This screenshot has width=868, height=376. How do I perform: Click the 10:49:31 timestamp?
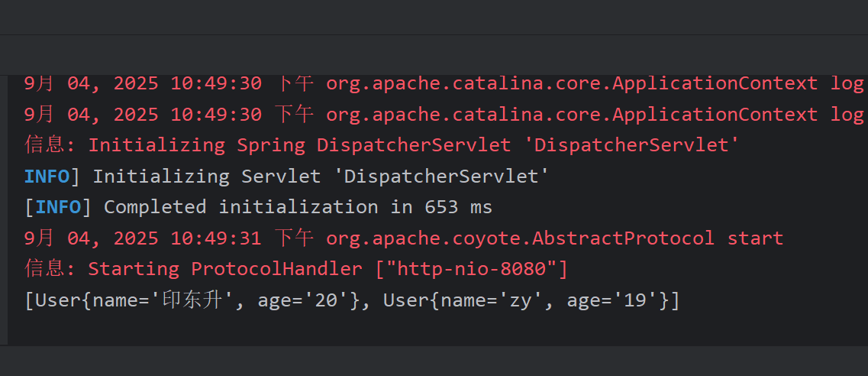216,238
